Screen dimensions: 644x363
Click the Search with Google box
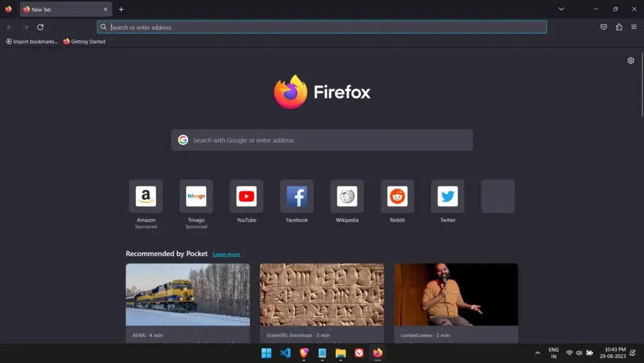point(322,140)
